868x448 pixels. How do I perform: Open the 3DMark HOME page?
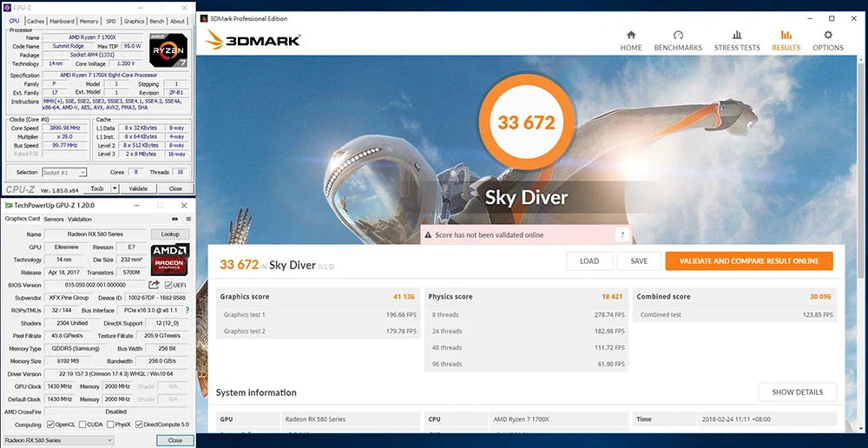[x=630, y=41]
